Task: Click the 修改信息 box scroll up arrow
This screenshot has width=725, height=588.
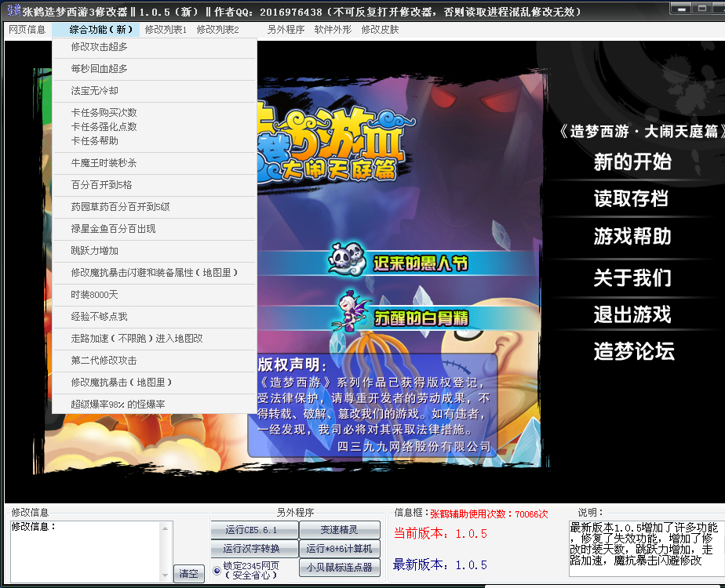Action: pyautogui.click(x=165, y=528)
